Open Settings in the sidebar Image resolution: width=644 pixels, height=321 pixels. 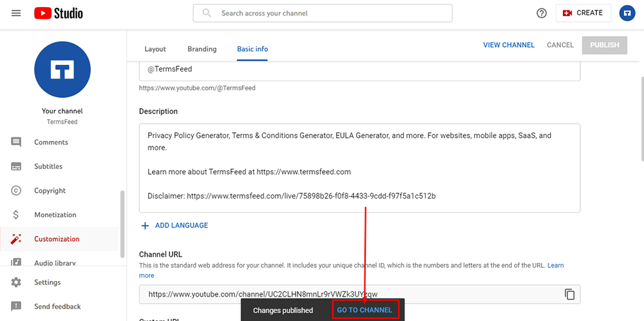(59, 282)
